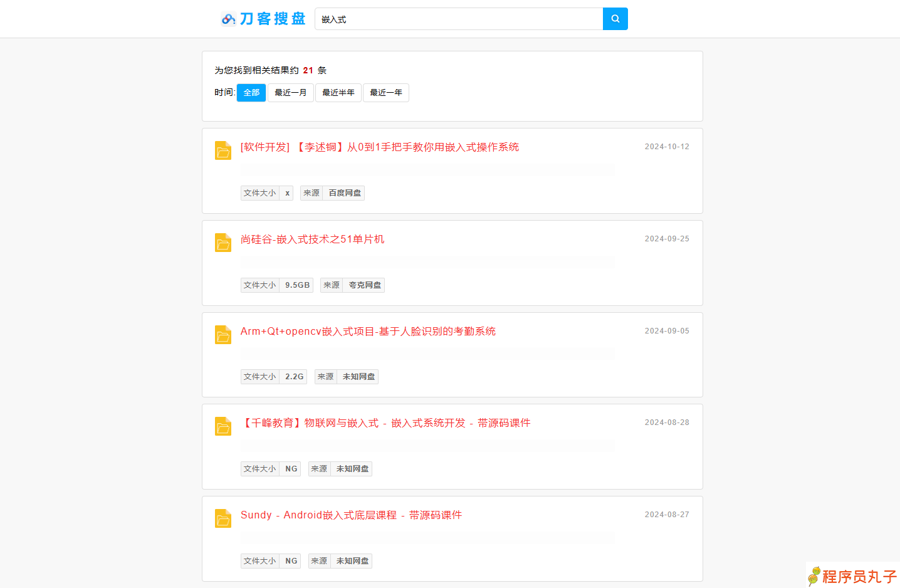900x588 pixels.
Task: Open result Arm+Qt+opencv嵌入式项目 考勤系统
Action: pyautogui.click(x=368, y=332)
